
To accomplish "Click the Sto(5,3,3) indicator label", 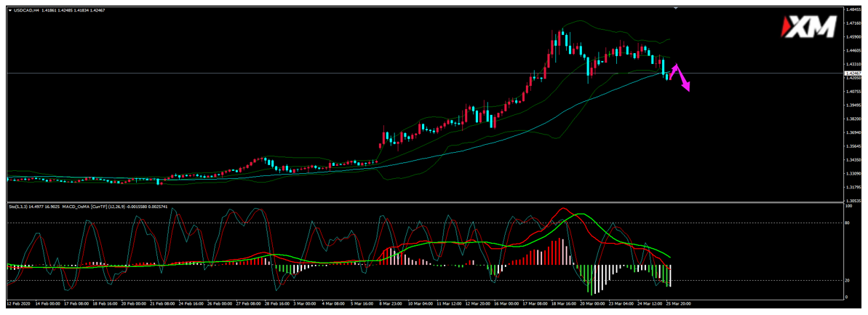I will (x=20, y=207).
